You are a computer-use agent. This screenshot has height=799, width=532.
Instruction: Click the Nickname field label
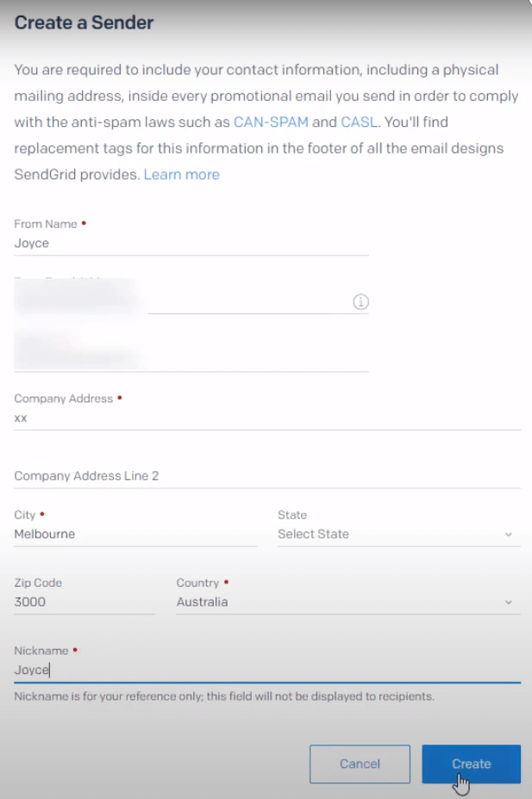(x=41, y=650)
